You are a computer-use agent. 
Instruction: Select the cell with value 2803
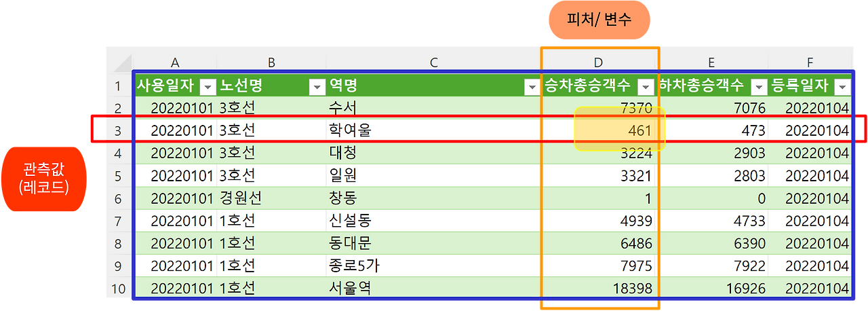[712, 175]
